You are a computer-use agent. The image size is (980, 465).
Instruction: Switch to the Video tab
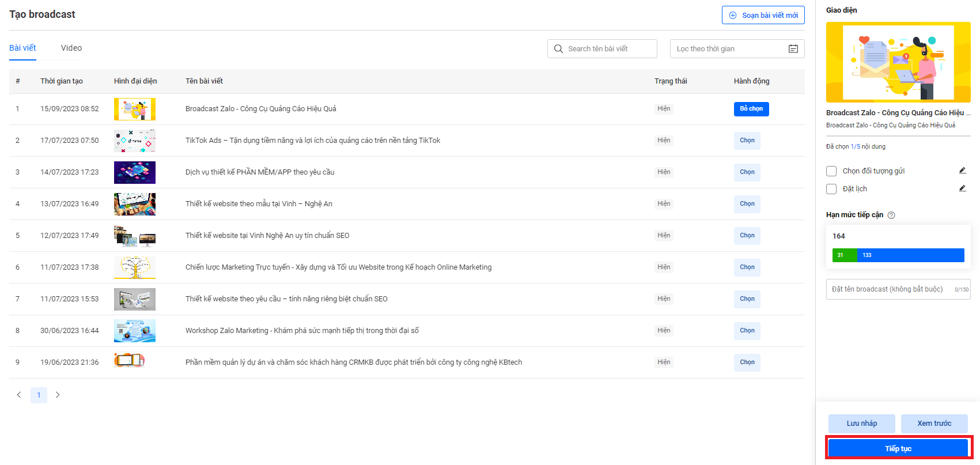[71, 48]
